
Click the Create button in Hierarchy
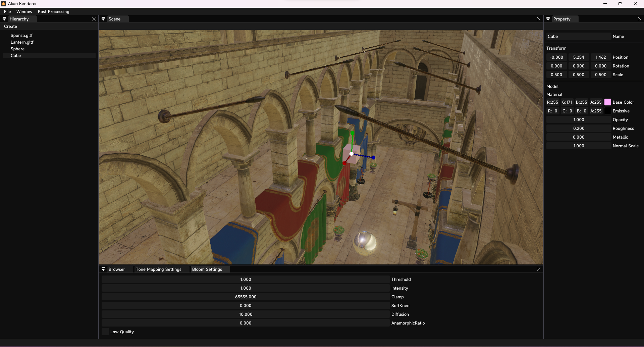(x=10, y=26)
